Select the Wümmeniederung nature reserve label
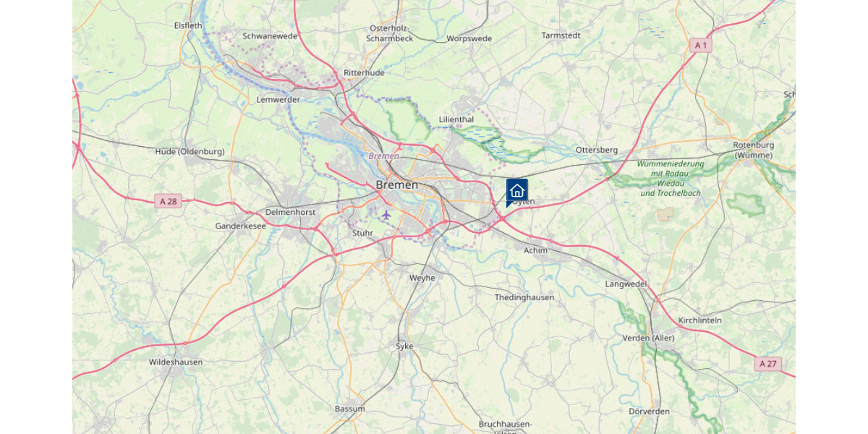The image size is (868, 434). point(671,179)
